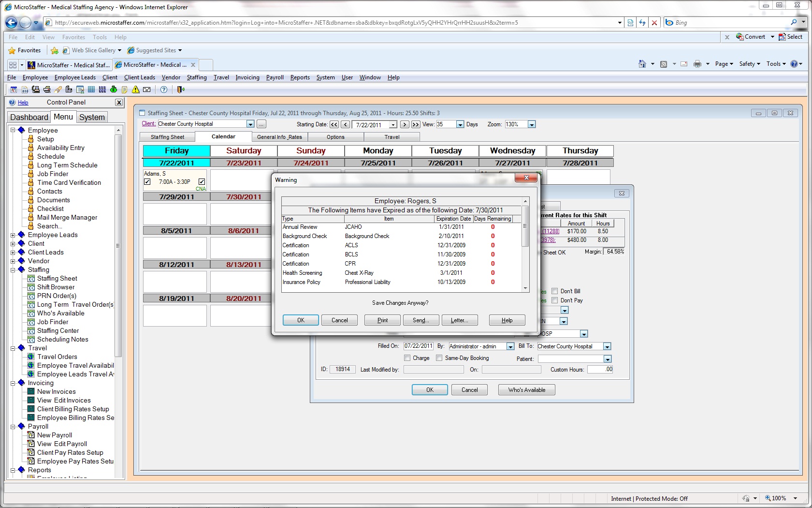The width and height of the screenshot is (812, 508).
Task: Click Cancel in the Warning dialog
Action: point(339,320)
